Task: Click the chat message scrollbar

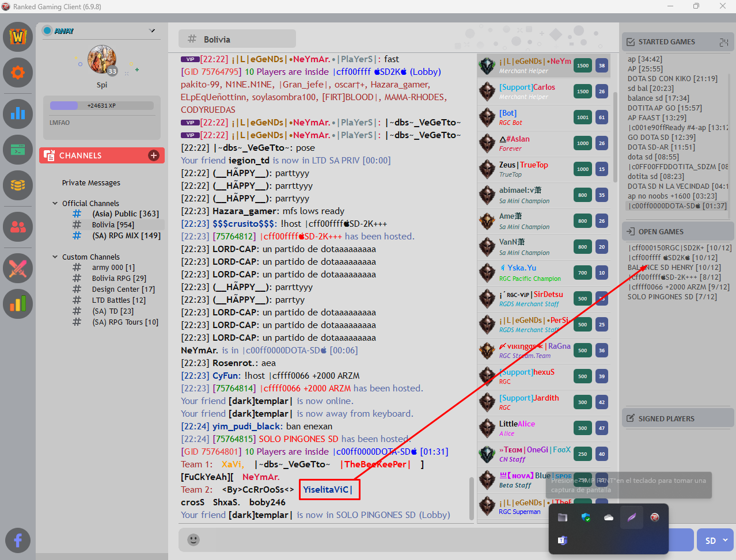Action: pyautogui.click(x=471, y=498)
